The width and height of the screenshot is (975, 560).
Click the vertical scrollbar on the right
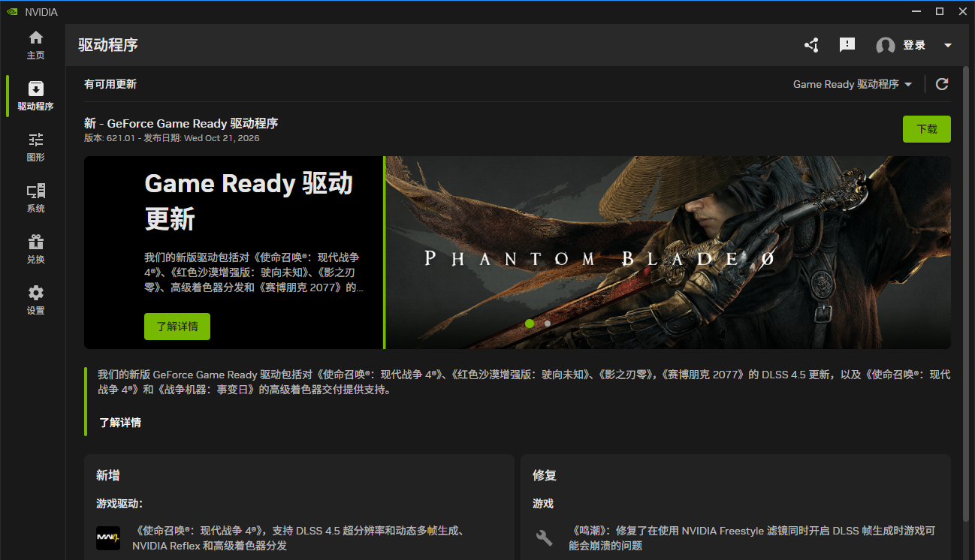[x=967, y=293]
